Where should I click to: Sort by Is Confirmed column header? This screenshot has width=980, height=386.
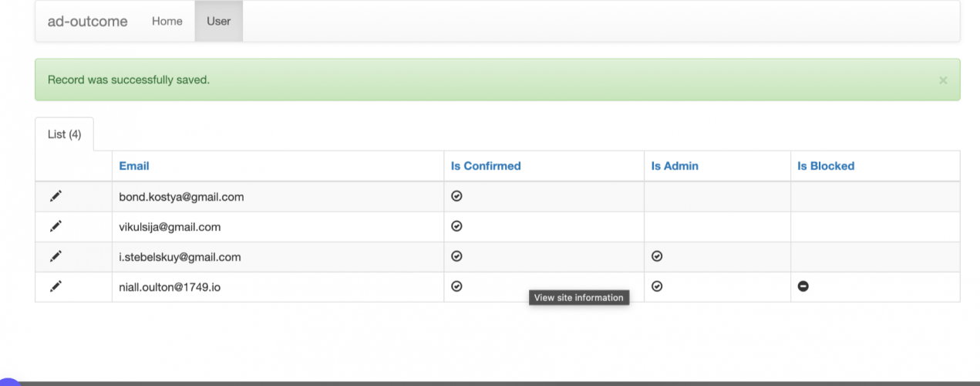click(486, 166)
